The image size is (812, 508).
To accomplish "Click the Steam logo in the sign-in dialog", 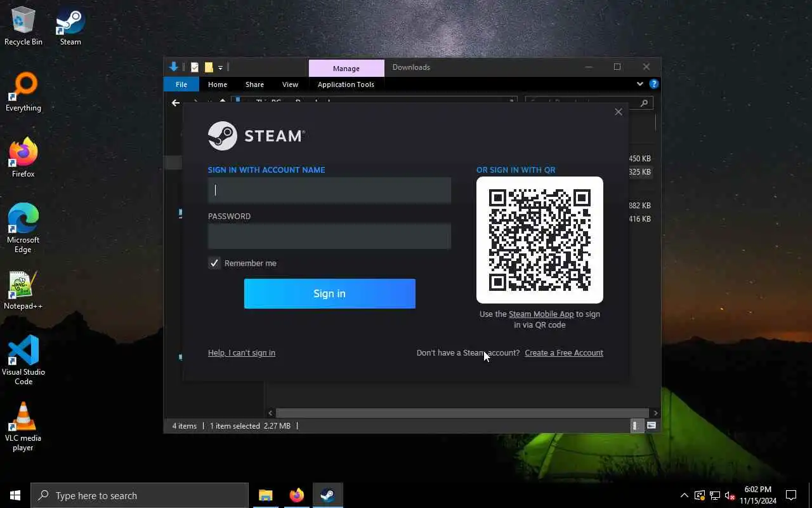I will point(256,136).
